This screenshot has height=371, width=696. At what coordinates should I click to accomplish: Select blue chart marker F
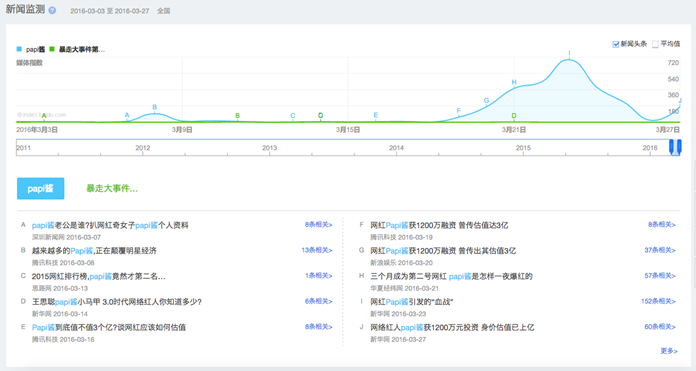click(x=459, y=111)
